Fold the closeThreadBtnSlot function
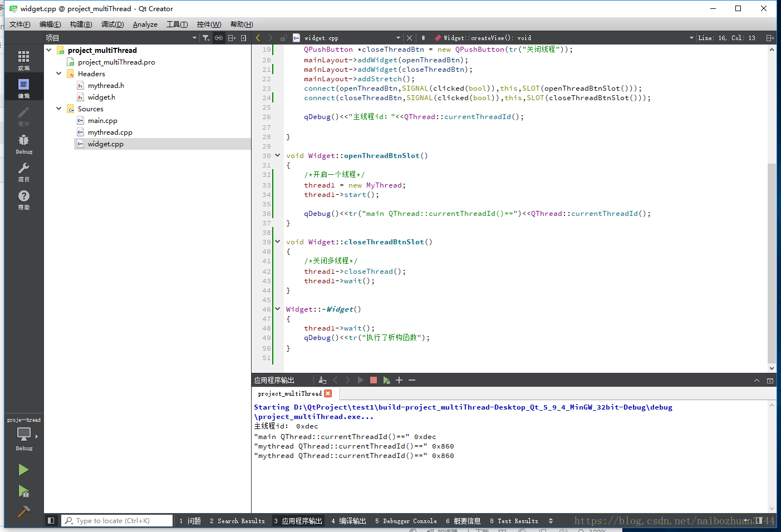 click(278, 242)
